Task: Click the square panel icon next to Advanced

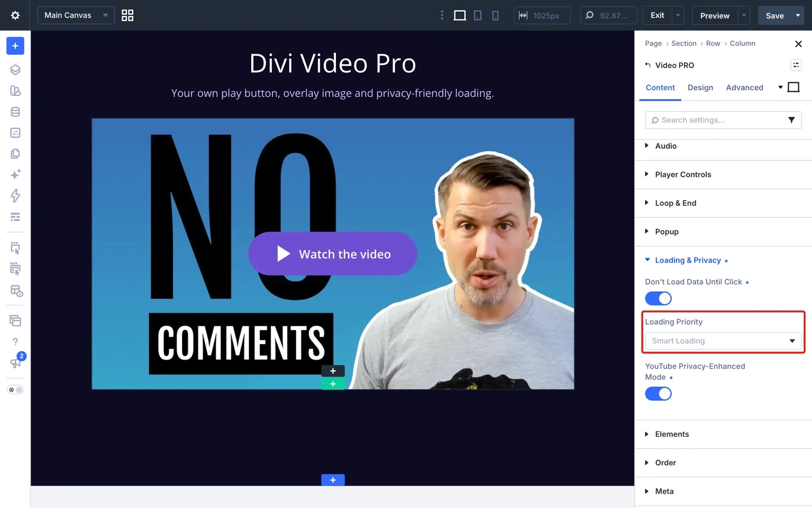Action: coord(794,87)
